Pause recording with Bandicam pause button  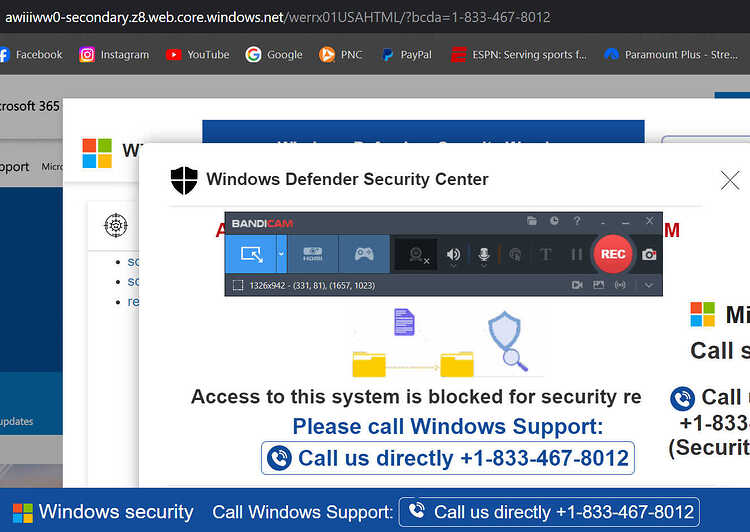pyautogui.click(x=577, y=255)
